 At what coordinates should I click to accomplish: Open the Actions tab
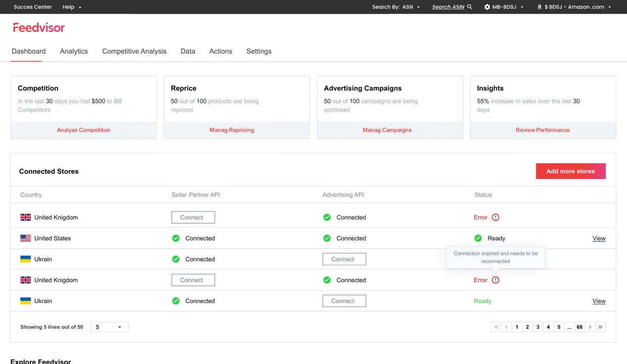point(221,51)
